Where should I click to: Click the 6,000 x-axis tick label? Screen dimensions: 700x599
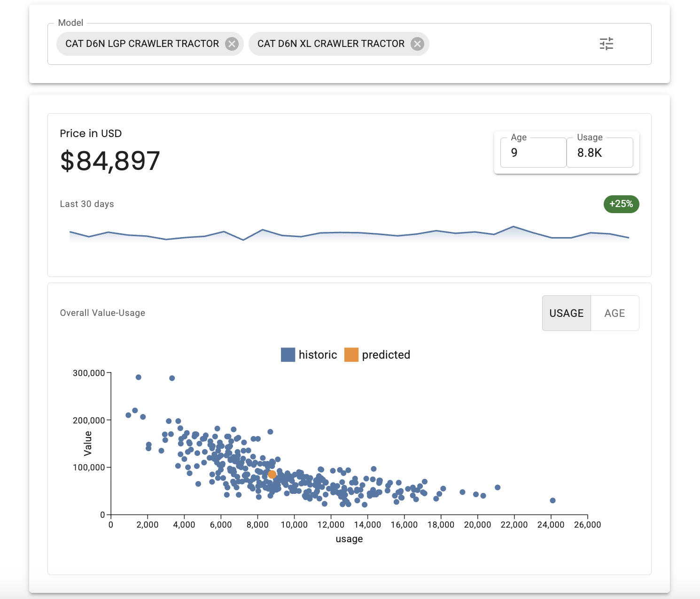pyautogui.click(x=221, y=525)
